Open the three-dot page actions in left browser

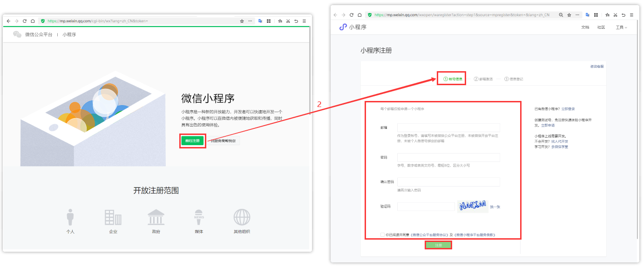point(250,21)
